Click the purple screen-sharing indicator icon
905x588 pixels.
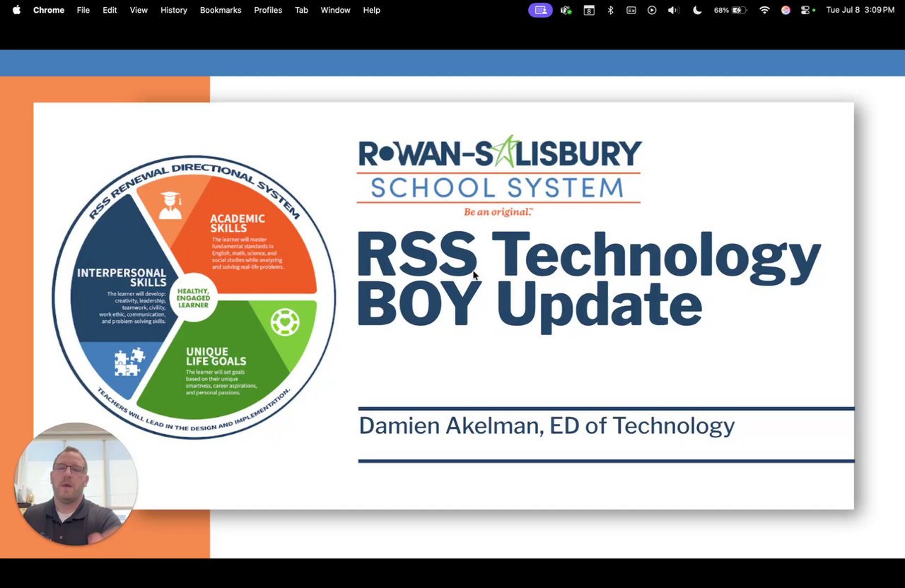(540, 10)
